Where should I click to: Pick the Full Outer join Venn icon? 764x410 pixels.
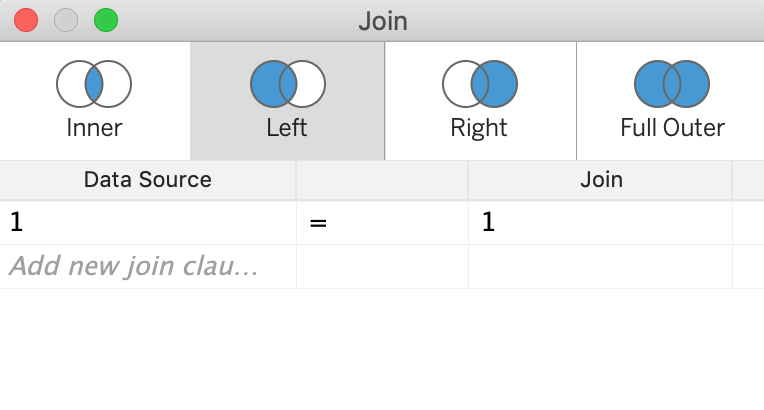tap(672, 85)
